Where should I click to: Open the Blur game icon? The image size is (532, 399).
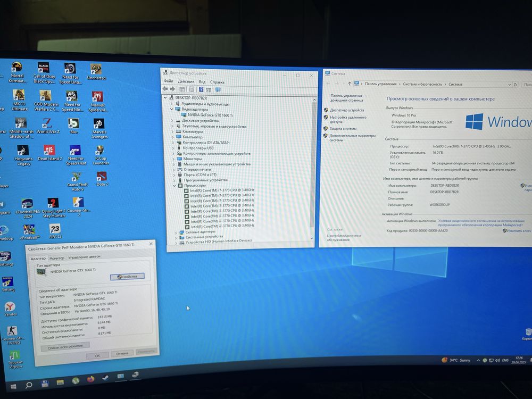tap(73, 126)
